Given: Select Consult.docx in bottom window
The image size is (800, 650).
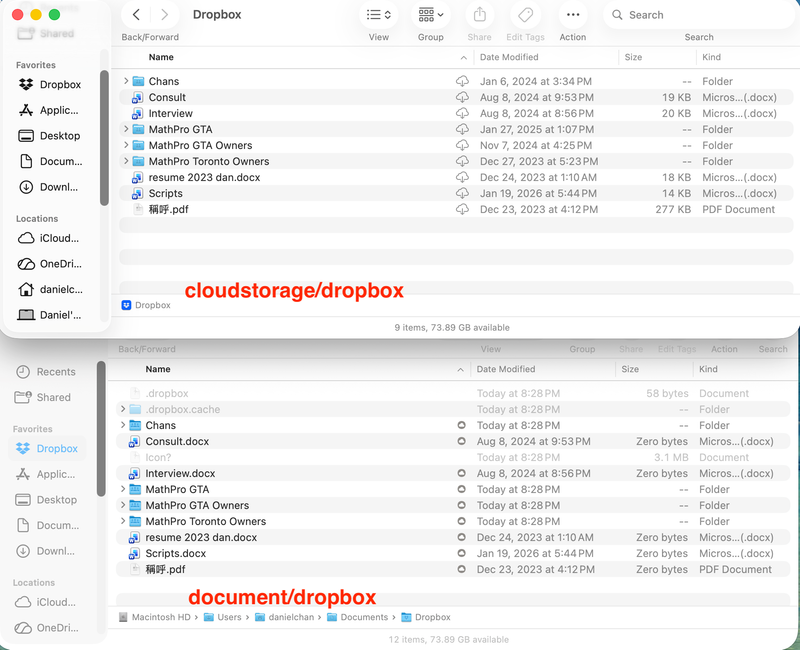Looking at the screenshot, I should (453, 441).
